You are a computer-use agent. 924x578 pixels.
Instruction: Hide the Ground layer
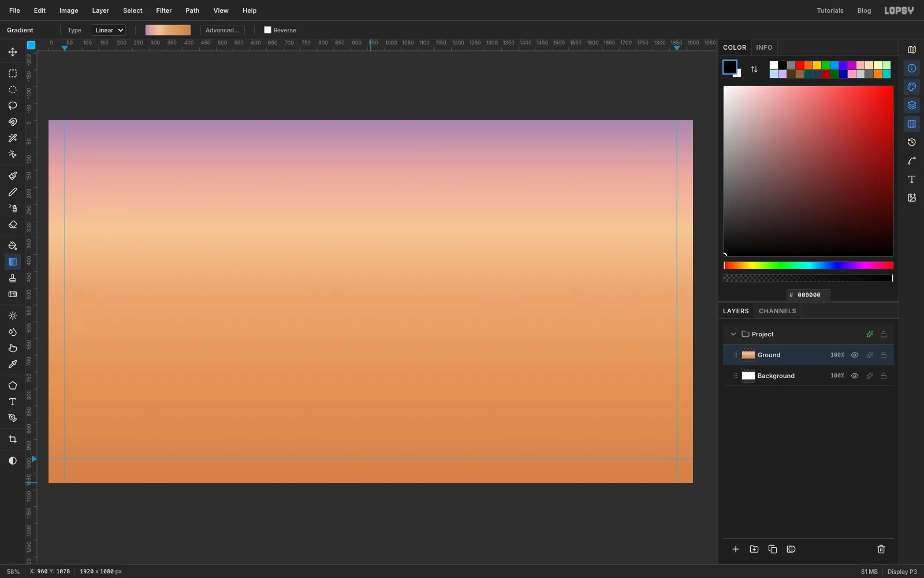click(x=855, y=355)
